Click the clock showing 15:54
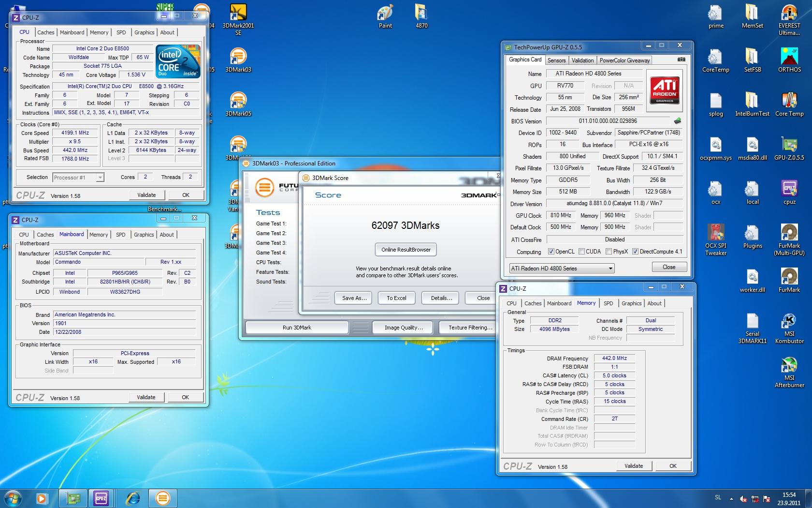 [x=789, y=495]
